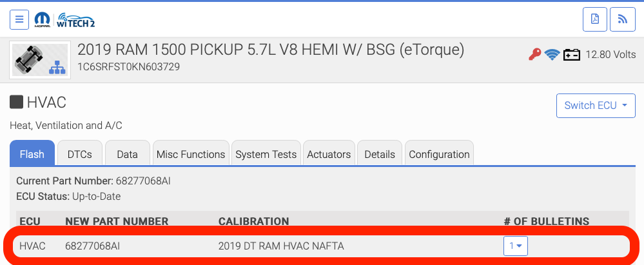Click the dark HVAC module square icon
The width and height of the screenshot is (644, 265).
(16, 102)
